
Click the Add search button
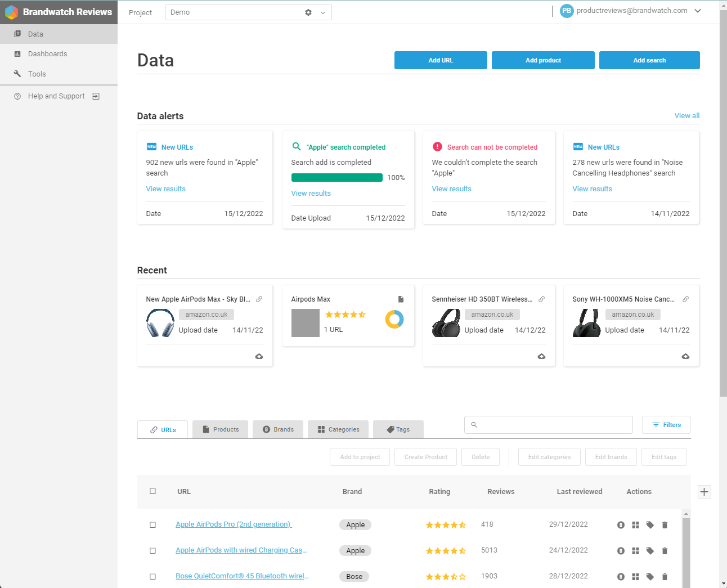pos(649,60)
